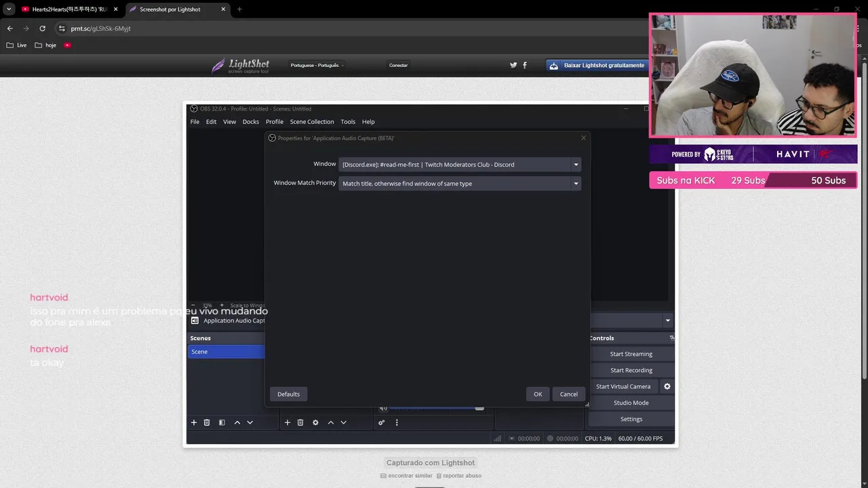Add a new source with plus icon
868x488 pixels.
tap(288, 422)
